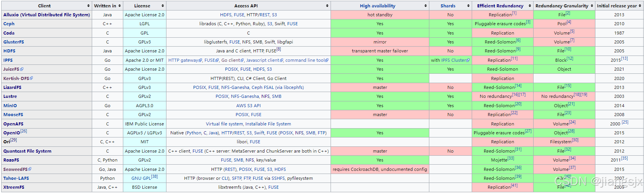The height and width of the screenshot is (193, 644).
Task: Sort by the High availability column arrow
Action: coord(426,6)
